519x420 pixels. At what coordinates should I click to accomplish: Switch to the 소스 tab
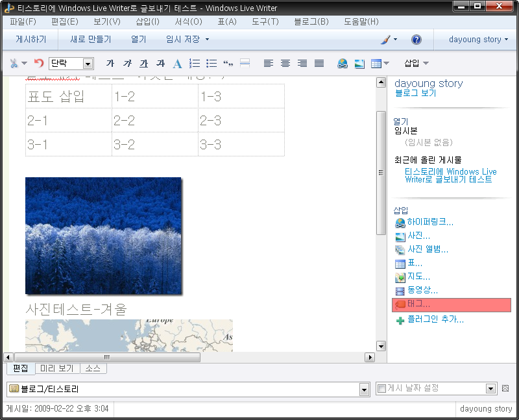point(93,368)
